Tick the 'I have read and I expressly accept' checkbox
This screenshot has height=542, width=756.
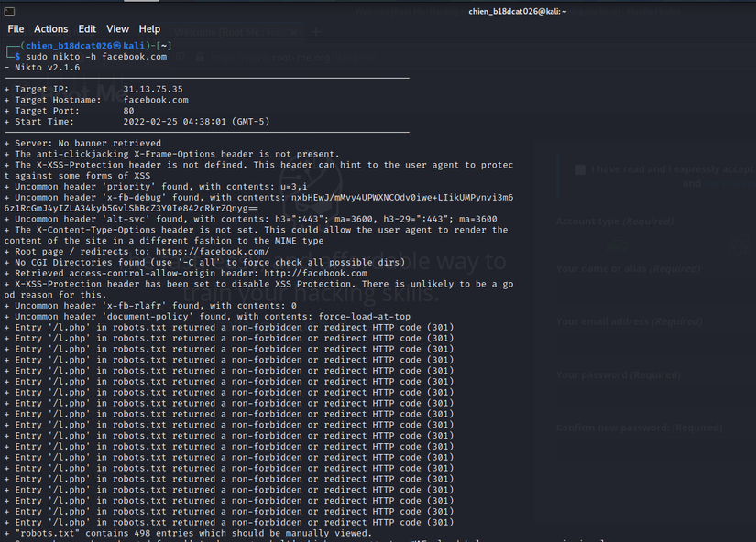click(x=580, y=169)
